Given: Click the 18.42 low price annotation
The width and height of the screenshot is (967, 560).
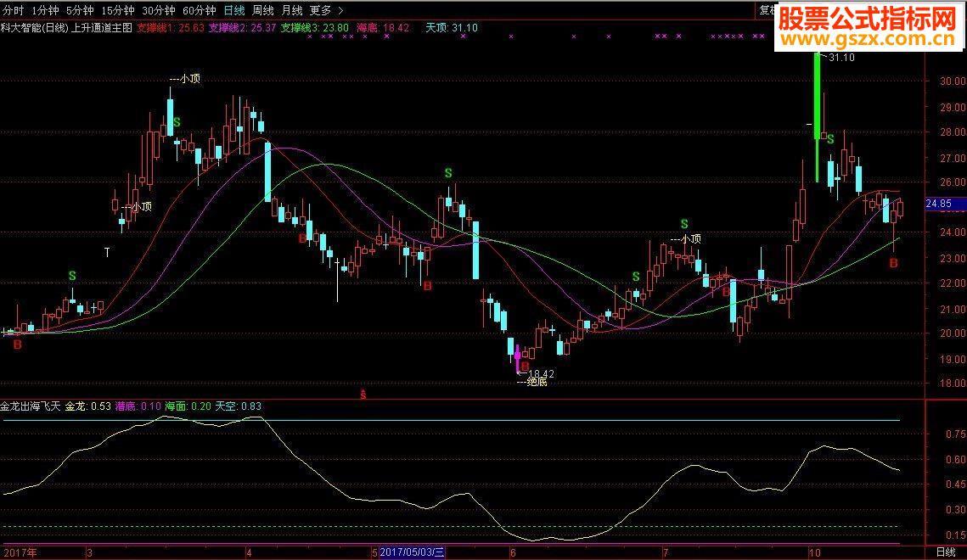Looking at the screenshot, I should [542, 373].
